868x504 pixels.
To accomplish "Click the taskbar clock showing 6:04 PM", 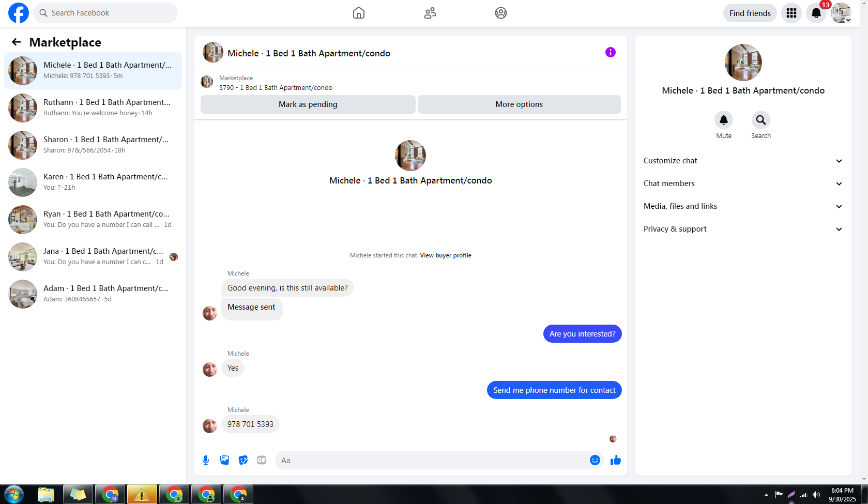I will [x=842, y=495].
